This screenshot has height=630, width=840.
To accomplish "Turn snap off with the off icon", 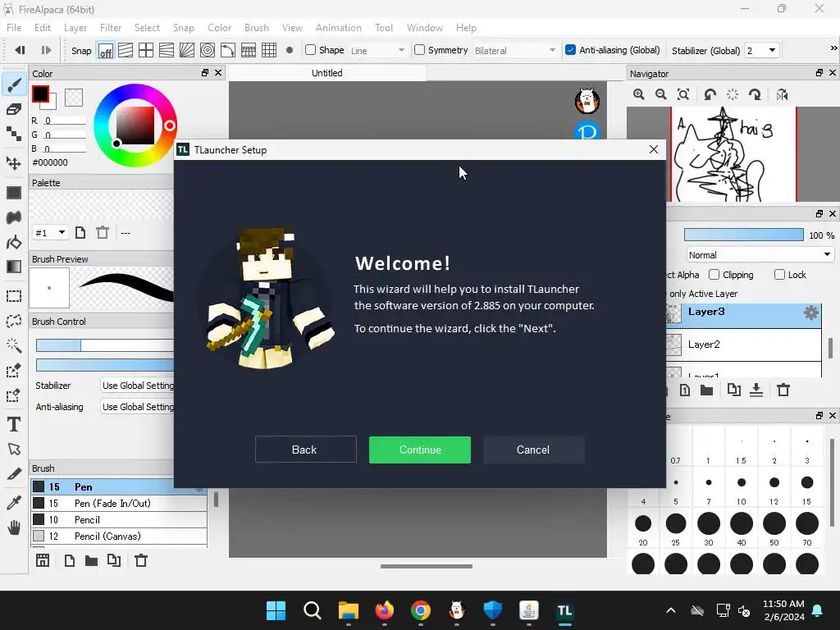I will 106,50.
